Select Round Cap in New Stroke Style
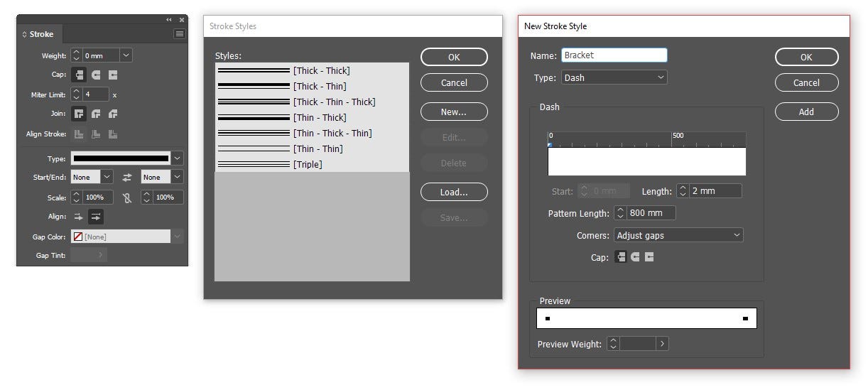Screen dimensions: 868x390 (635, 257)
